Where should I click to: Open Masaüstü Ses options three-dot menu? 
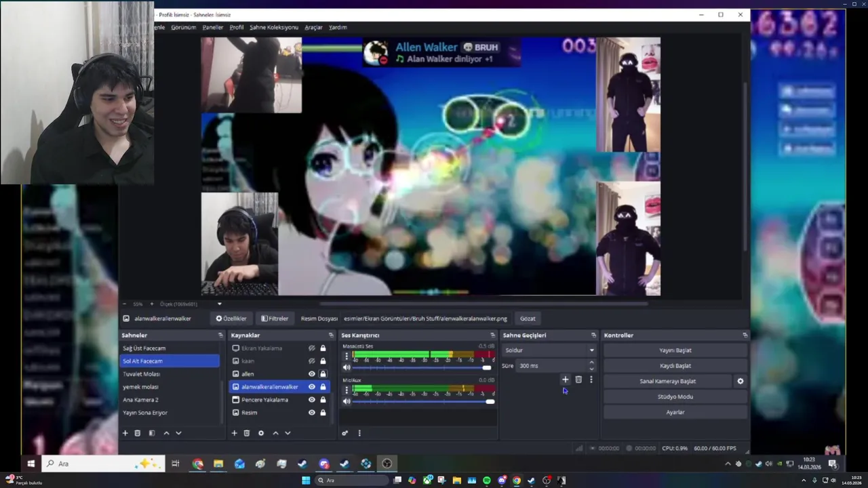[x=347, y=356]
